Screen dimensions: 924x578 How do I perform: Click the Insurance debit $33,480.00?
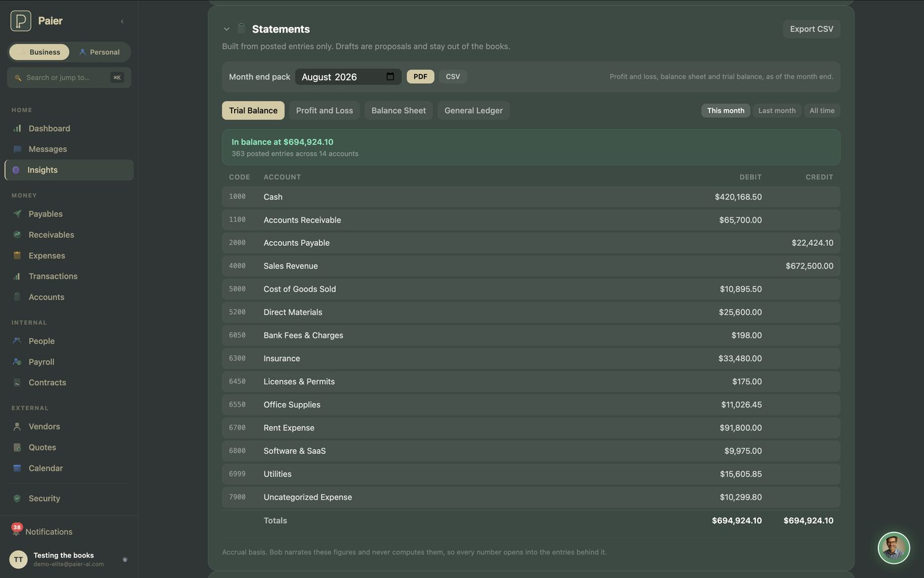tap(740, 359)
